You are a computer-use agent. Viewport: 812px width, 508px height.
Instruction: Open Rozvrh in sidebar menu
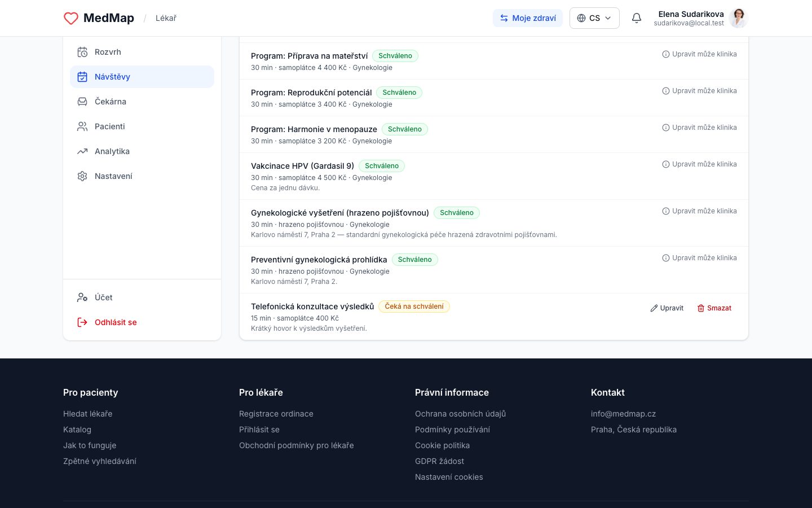coord(142,52)
